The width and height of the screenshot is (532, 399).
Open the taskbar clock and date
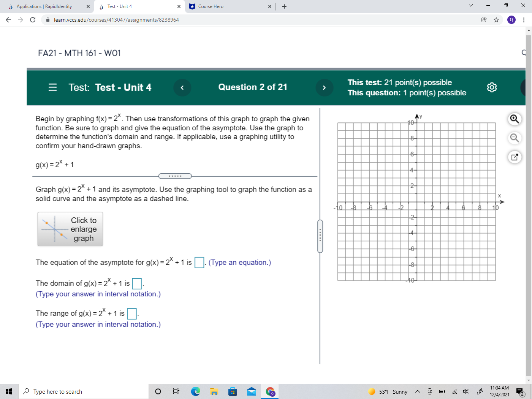499,391
